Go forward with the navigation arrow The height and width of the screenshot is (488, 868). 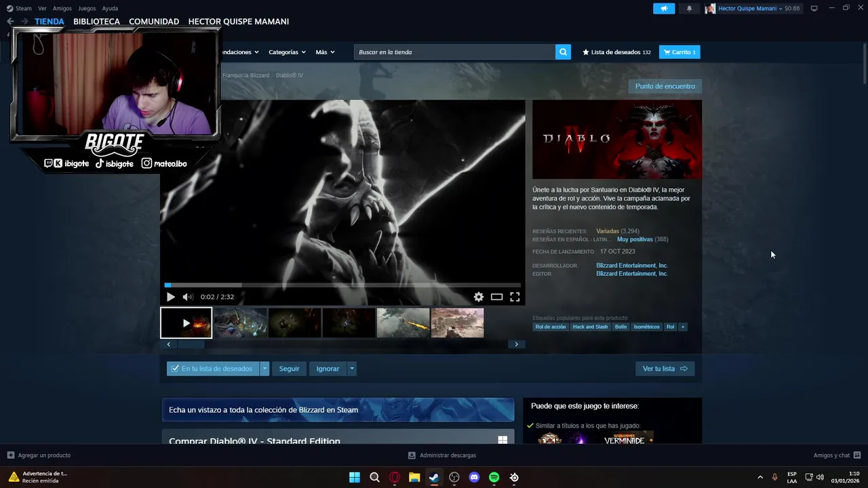24,22
